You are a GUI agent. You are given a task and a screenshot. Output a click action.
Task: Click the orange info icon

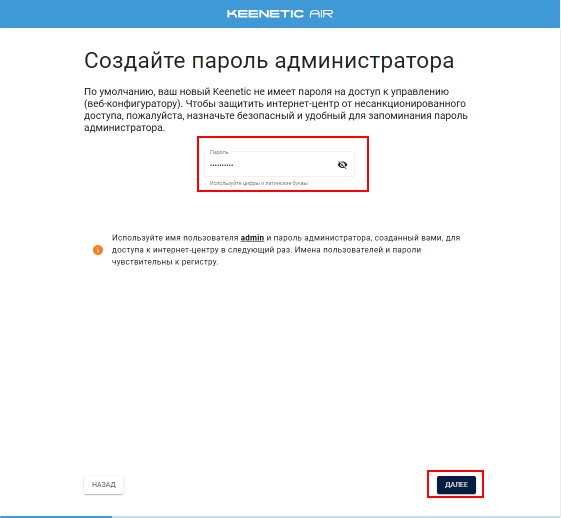click(x=98, y=250)
